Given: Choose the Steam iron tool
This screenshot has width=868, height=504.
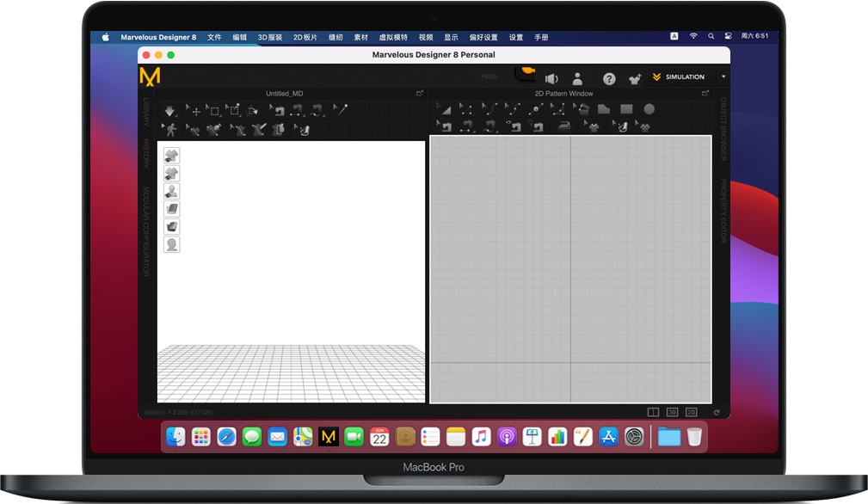Looking at the screenshot, I should pos(563,126).
